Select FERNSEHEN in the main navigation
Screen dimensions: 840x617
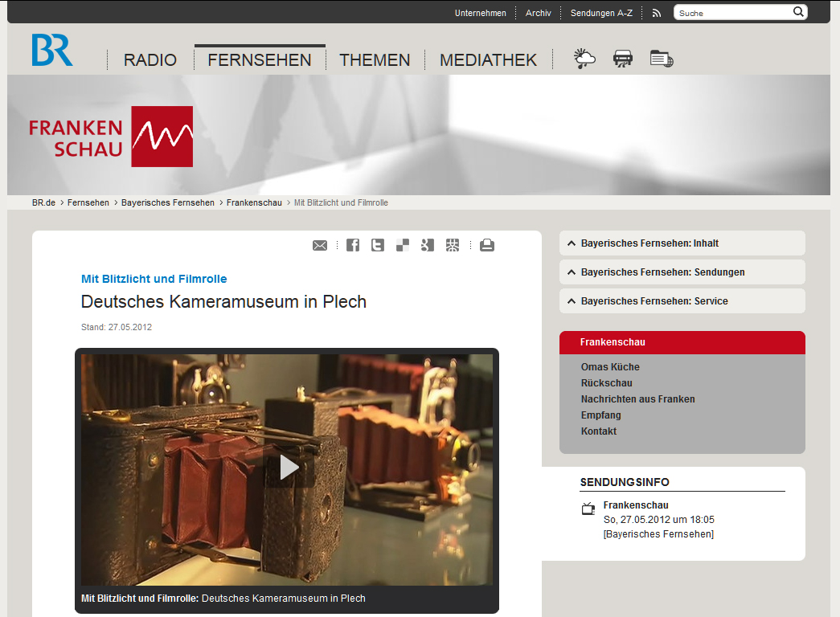pyautogui.click(x=260, y=60)
